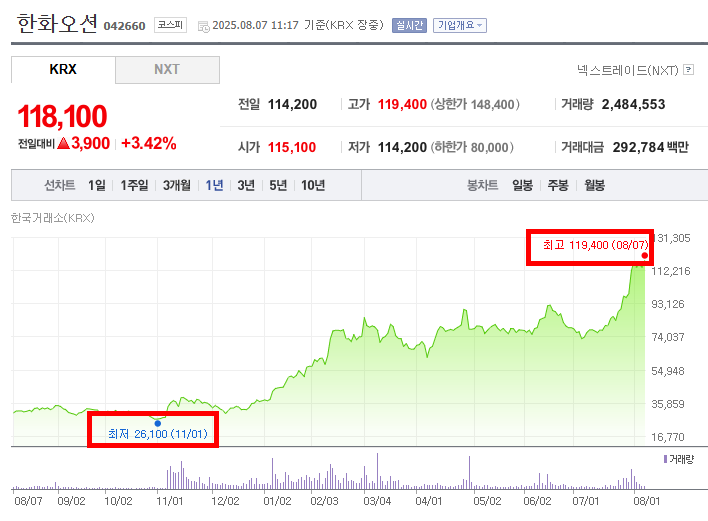Show the 일봉 candlestick chart
Viewport: 708px width, 521px height.
point(522,185)
